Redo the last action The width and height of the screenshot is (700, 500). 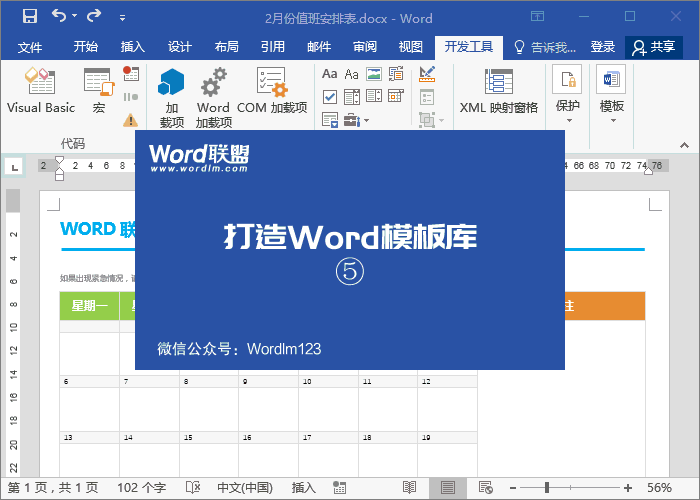tap(94, 17)
